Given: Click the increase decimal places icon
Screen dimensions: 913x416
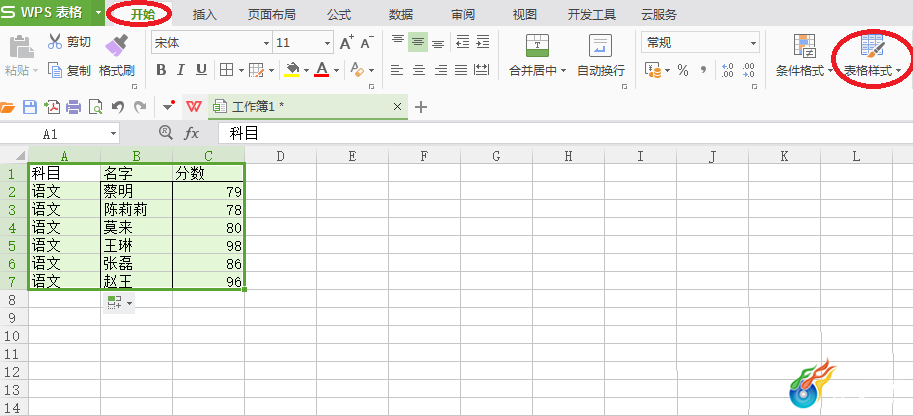Looking at the screenshot, I should [727, 70].
